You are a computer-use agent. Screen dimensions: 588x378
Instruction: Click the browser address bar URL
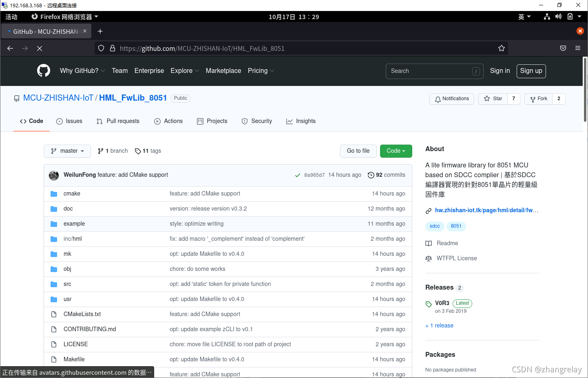point(202,48)
